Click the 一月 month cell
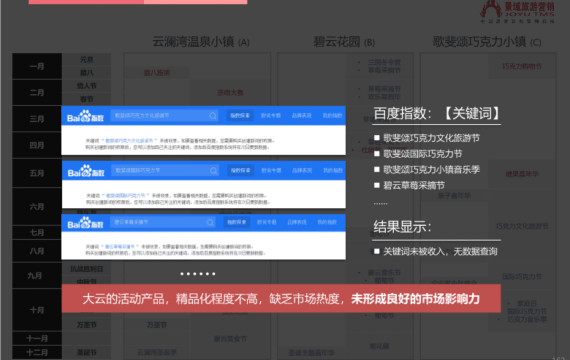Screen dimensions: 570x360 point(37,66)
